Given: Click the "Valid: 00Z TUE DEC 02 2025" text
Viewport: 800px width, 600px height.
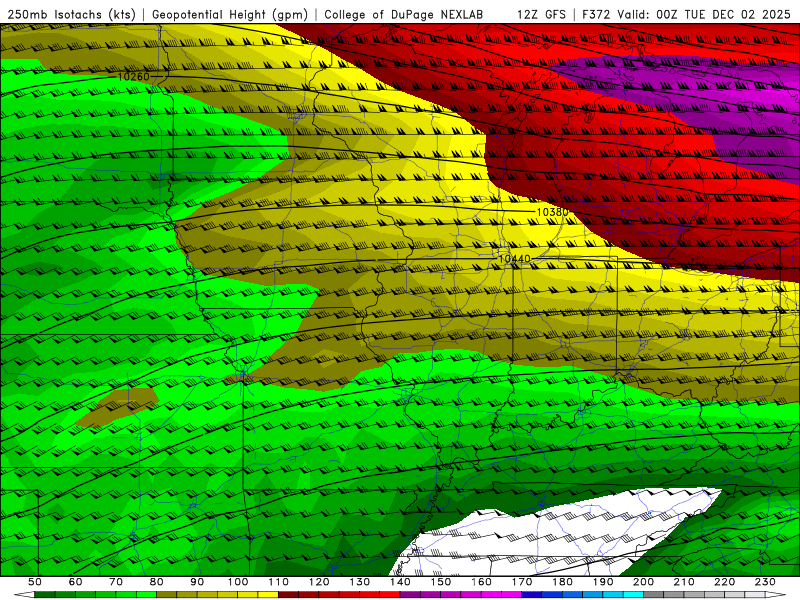Looking at the screenshot, I should coord(704,15).
